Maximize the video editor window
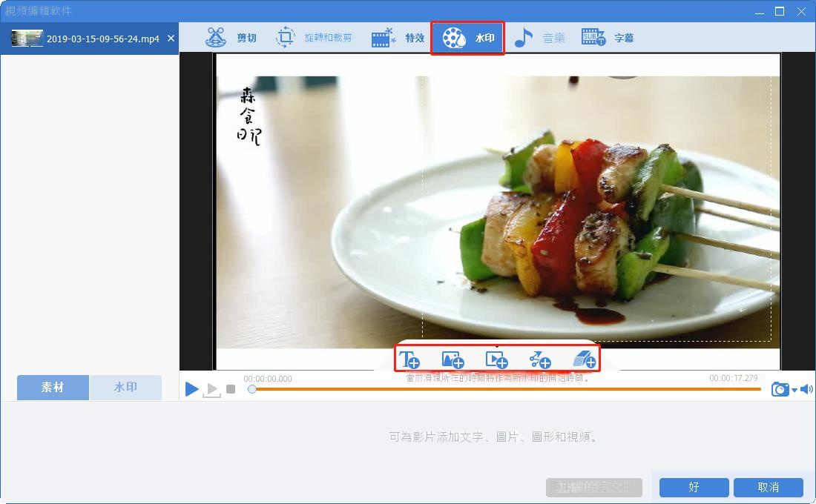Viewport: 816px width, 504px height. (780, 11)
